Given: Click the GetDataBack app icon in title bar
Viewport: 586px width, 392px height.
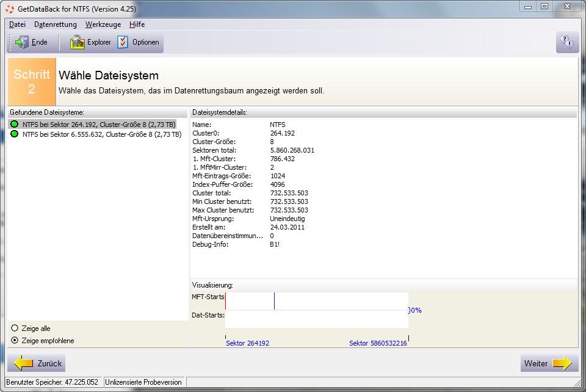Looking at the screenshot, I should coord(10,9).
